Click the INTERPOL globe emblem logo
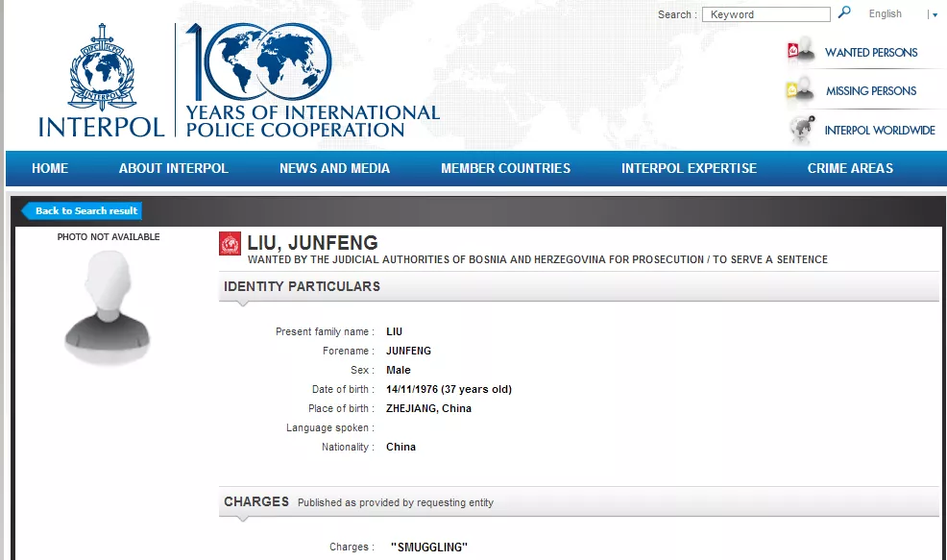The height and width of the screenshot is (560, 947). [102, 69]
